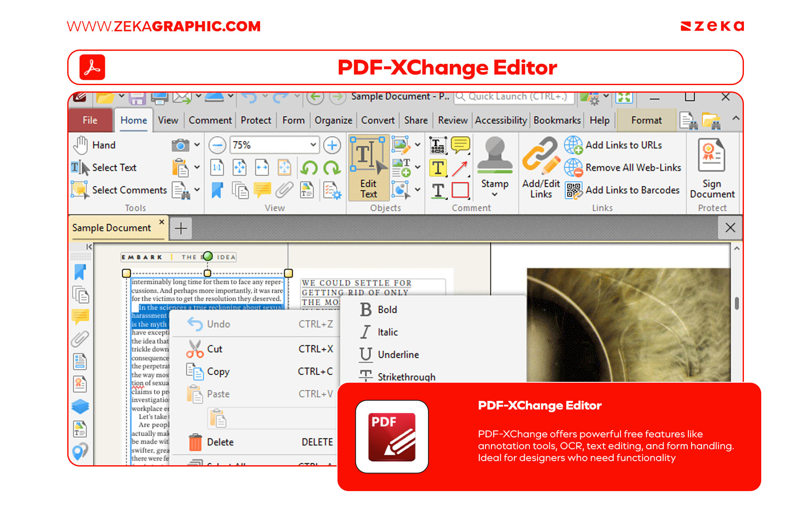Activate the Edit Text tool
812x508 pixels.
point(368,168)
